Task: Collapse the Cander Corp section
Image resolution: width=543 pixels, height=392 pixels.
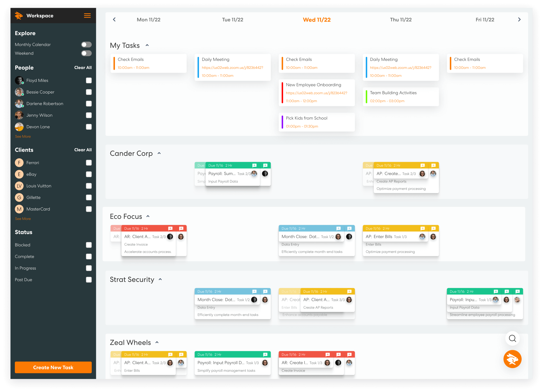Action: pos(159,153)
